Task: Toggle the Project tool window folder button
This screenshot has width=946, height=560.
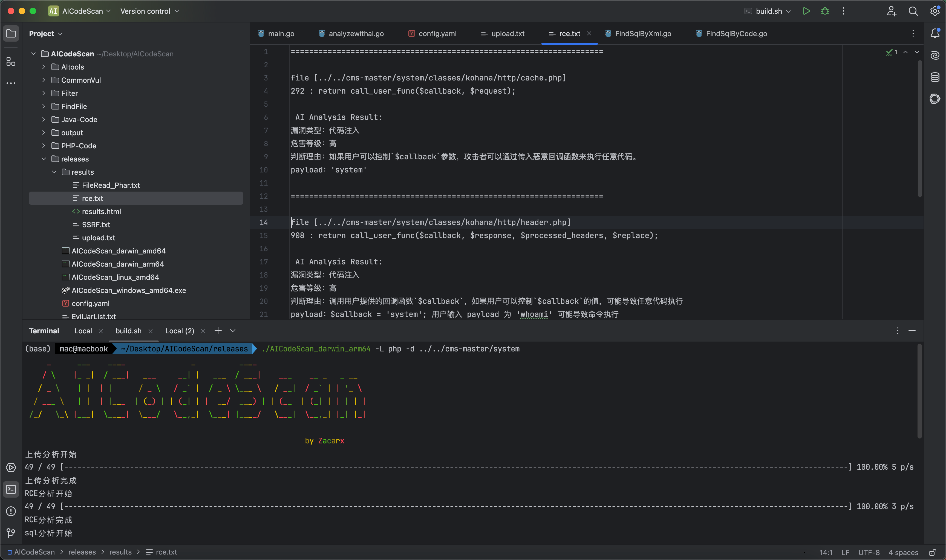Action: click(x=11, y=33)
